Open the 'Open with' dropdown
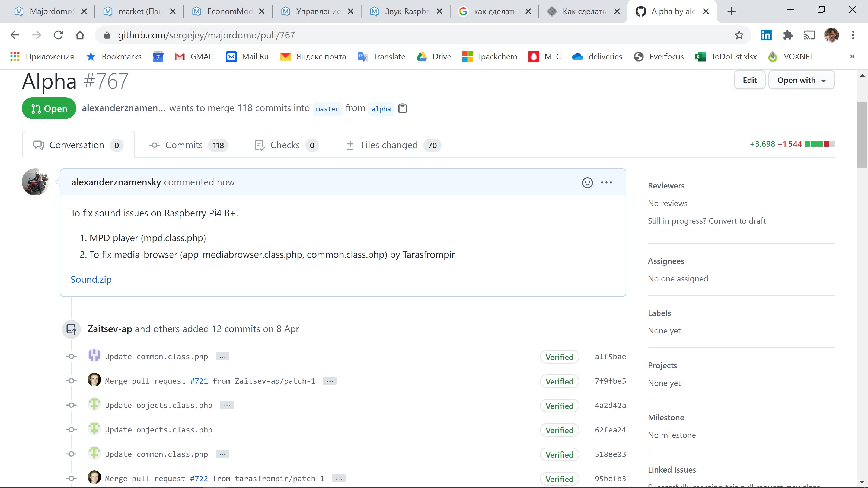This screenshot has width=868, height=488. tap(802, 80)
